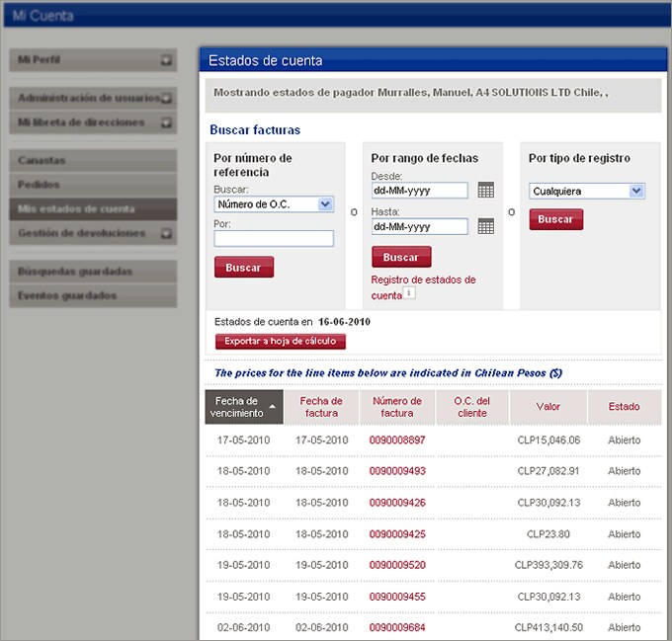Select Búsquedas guardadas sidebar item
Screen dimensions: 672x641
pos(92,272)
